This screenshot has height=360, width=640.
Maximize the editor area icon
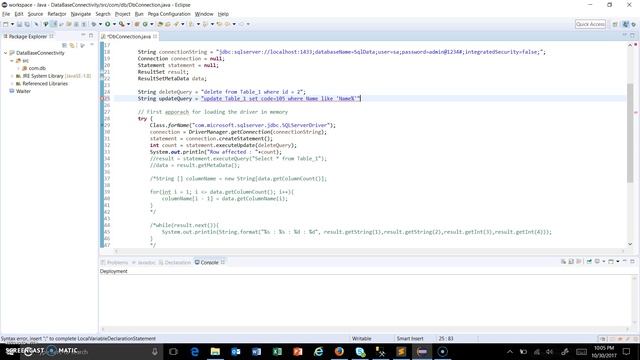632,36
